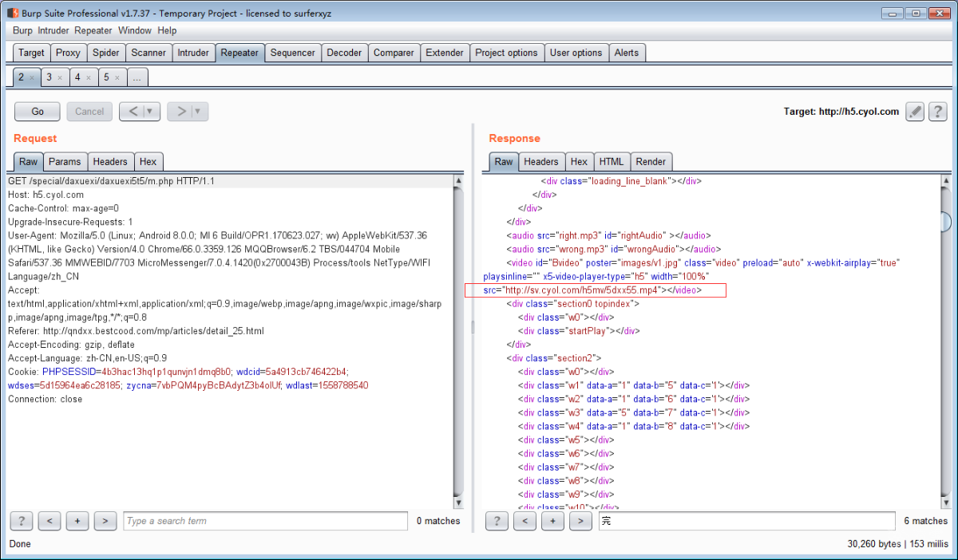
Task: Close Repeater tab 3
Action: [60, 78]
